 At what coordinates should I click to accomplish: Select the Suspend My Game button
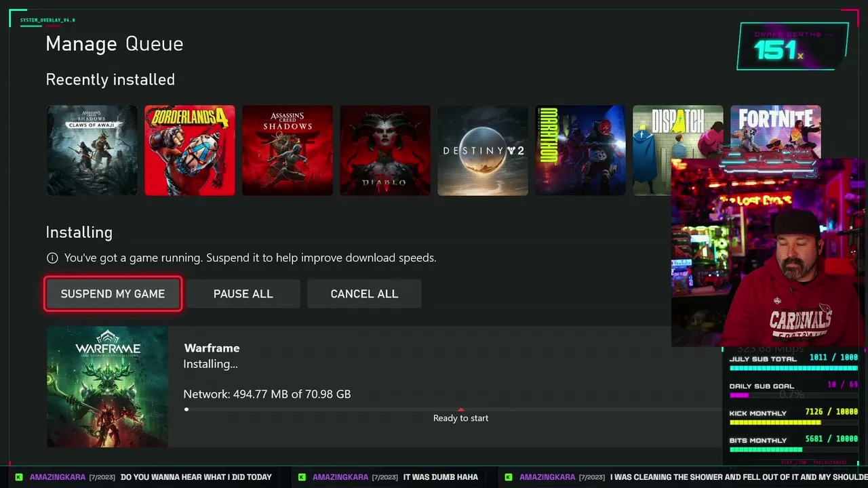(x=113, y=293)
